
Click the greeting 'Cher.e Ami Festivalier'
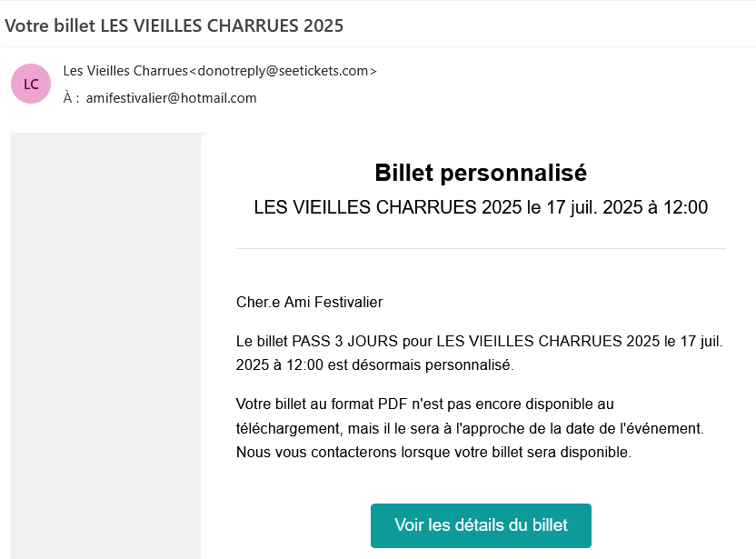pos(309,302)
